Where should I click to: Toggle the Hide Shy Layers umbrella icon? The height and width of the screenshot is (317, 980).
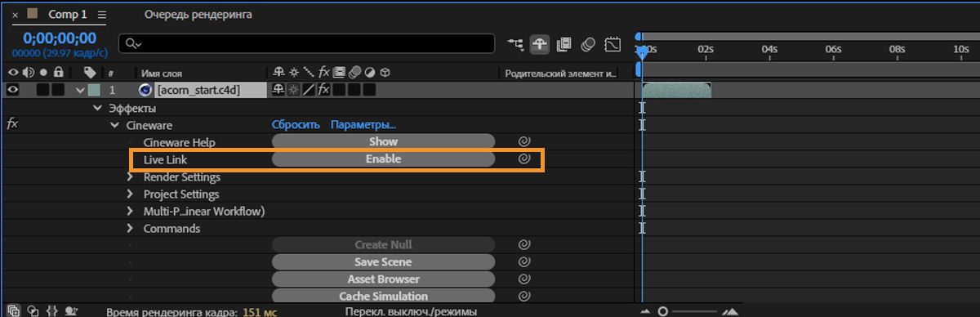[x=539, y=43]
